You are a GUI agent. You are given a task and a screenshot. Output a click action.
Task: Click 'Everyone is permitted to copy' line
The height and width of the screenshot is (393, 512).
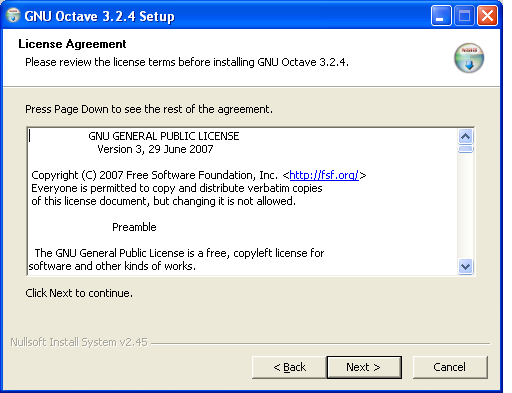click(177, 188)
